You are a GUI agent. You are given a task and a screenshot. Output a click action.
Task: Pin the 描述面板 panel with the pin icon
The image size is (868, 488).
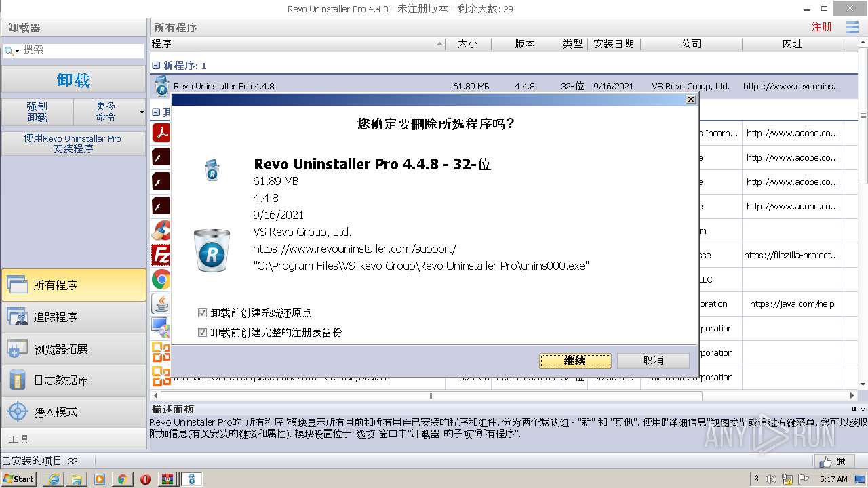[854, 409]
